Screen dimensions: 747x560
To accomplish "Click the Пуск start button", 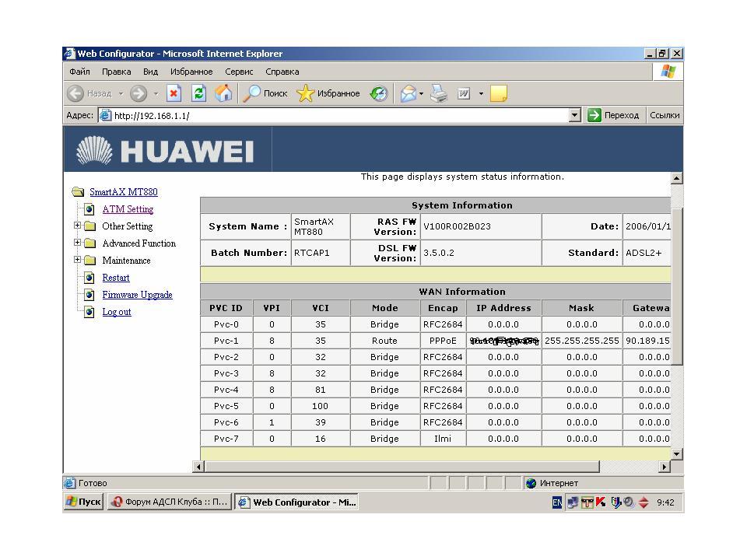I will click(x=84, y=502).
